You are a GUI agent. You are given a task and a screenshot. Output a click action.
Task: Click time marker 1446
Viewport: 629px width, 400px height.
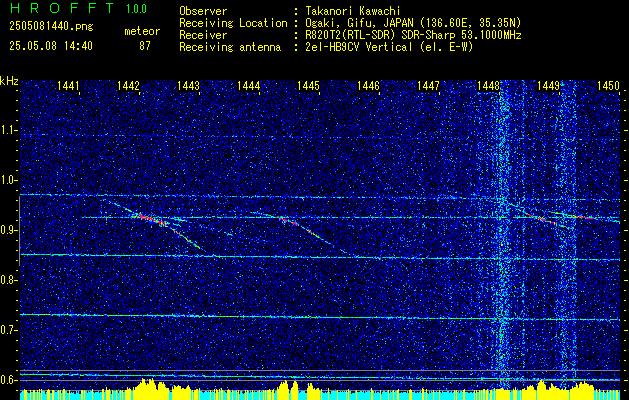coord(368,85)
